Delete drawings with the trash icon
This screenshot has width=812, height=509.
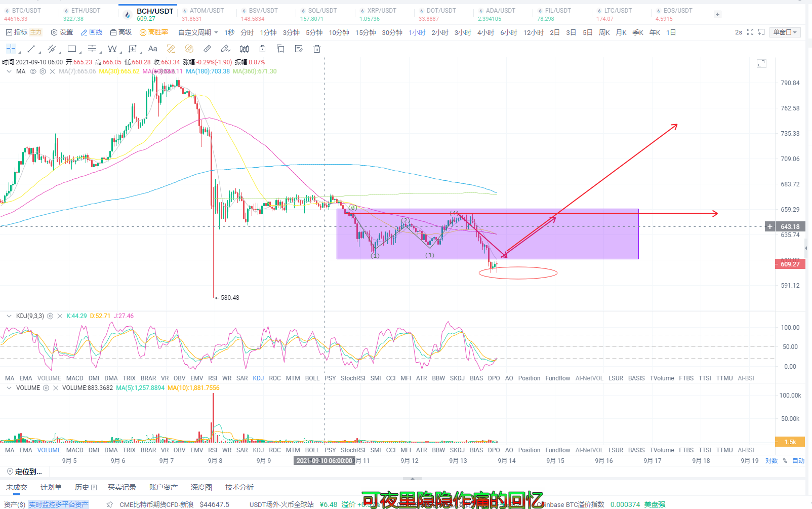coord(317,49)
